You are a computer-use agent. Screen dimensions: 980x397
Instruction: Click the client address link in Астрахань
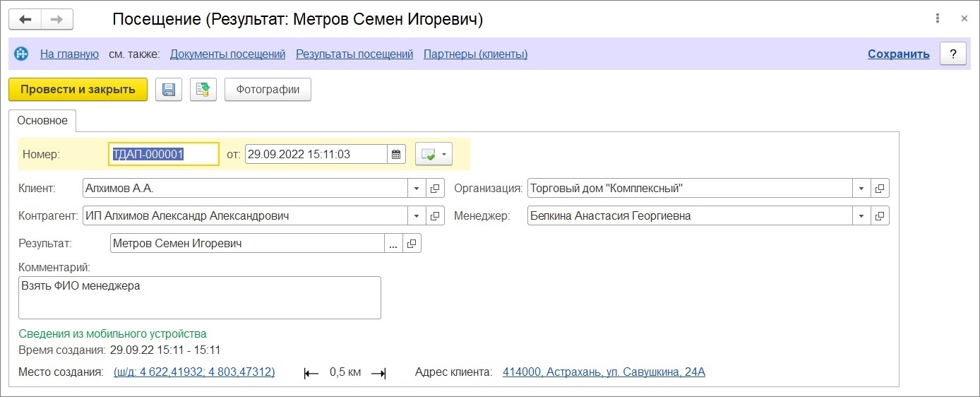[604, 372]
